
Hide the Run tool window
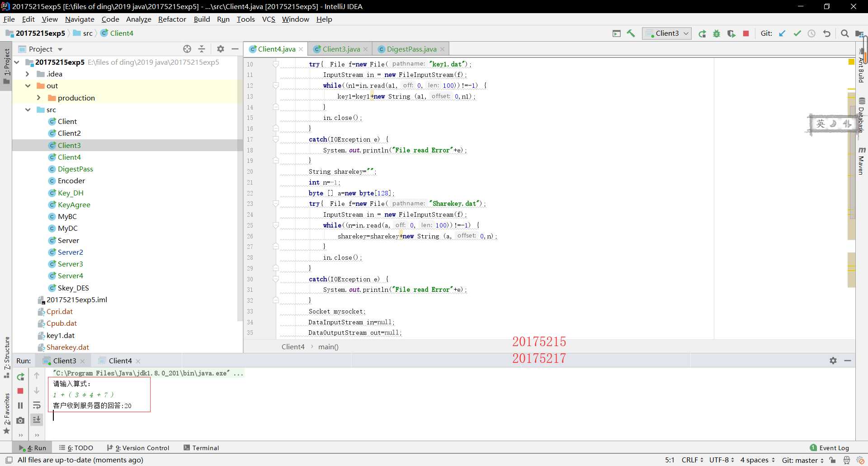click(x=848, y=361)
